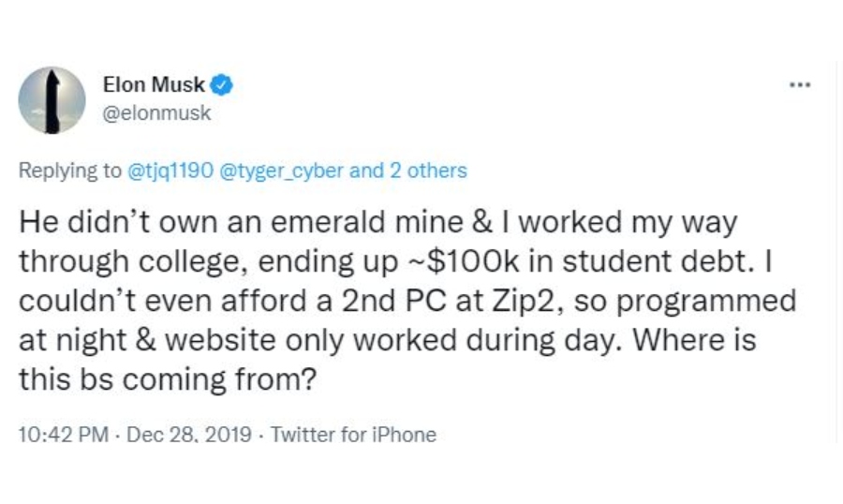Screen dimensions: 843x504
Task: Click the "~$100k" amount in tweet text
Action: (x=461, y=261)
